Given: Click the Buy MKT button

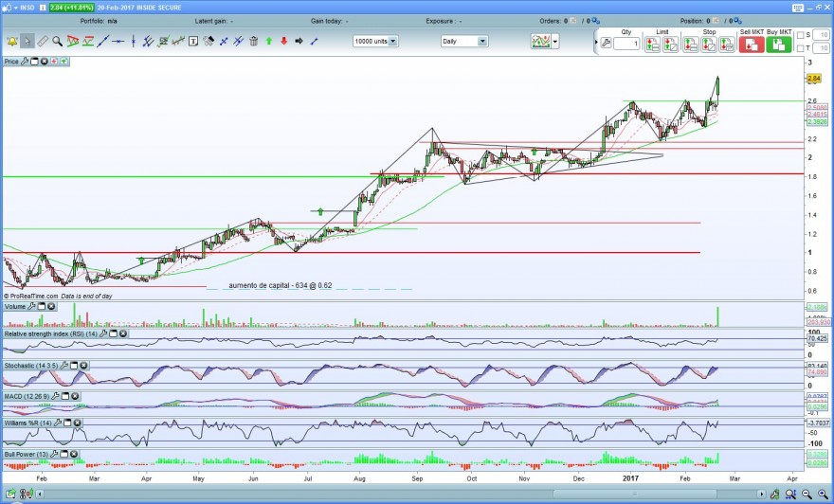Looking at the screenshot, I should click(x=779, y=45).
